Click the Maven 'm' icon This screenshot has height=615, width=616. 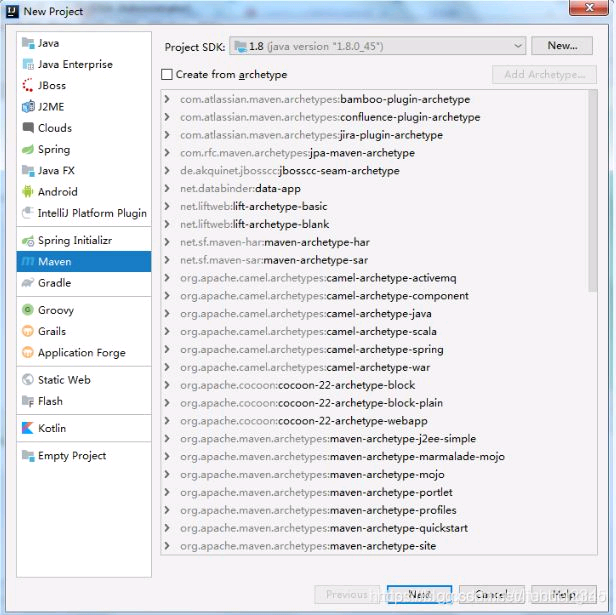pyautogui.click(x=28, y=262)
